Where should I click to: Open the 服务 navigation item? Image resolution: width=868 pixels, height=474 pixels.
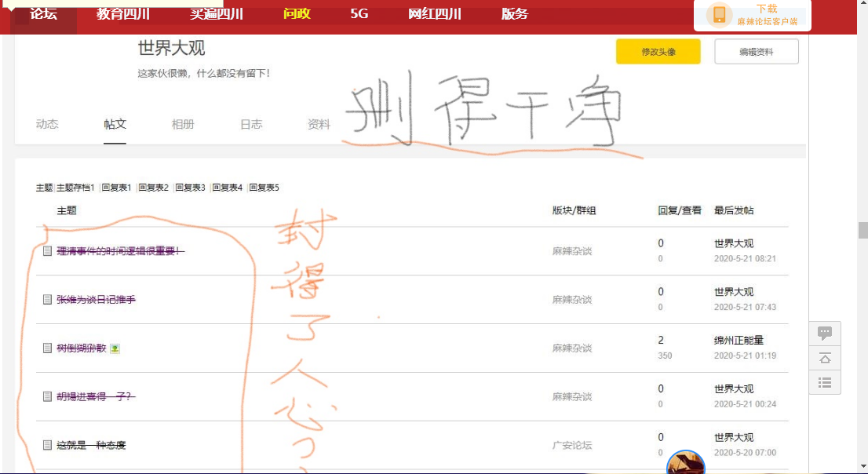click(515, 14)
